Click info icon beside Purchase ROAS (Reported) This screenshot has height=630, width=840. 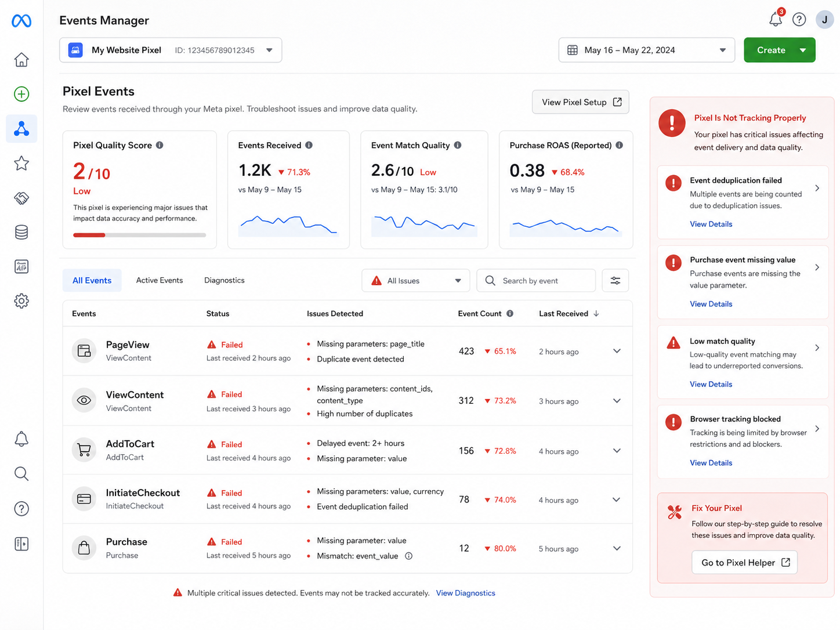click(620, 145)
